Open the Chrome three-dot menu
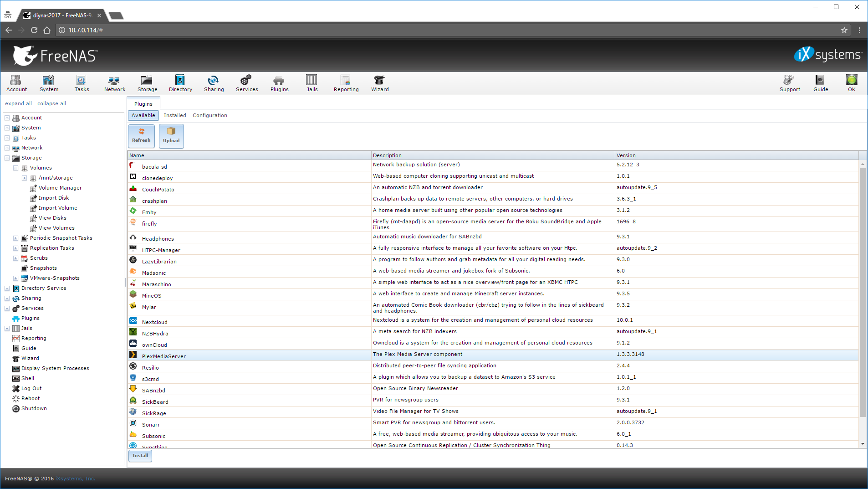Viewport: 868px width, 489px height. click(859, 30)
